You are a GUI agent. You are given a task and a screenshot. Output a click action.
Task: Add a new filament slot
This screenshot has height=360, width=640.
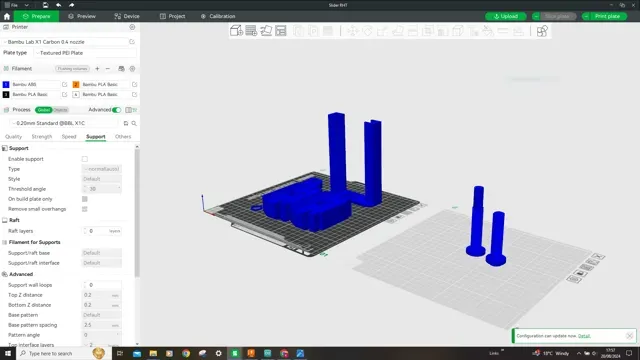point(97,69)
